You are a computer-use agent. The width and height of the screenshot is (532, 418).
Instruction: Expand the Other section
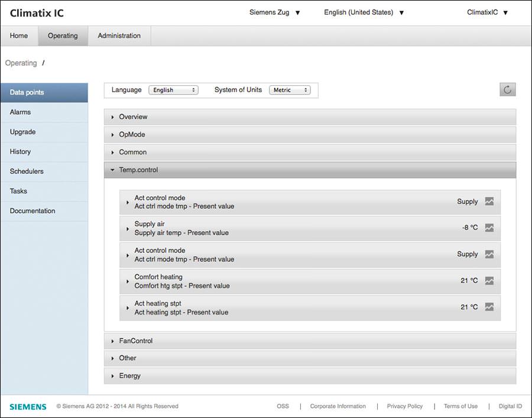point(310,358)
